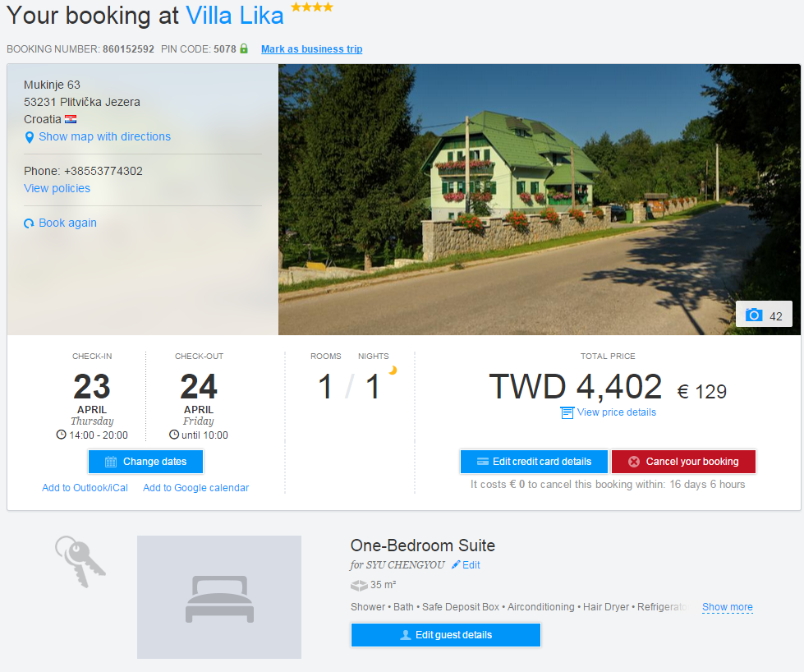Click the Croatia flag icon
Screen dimensions: 804x672
pyautogui.click(x=71, y=119)
